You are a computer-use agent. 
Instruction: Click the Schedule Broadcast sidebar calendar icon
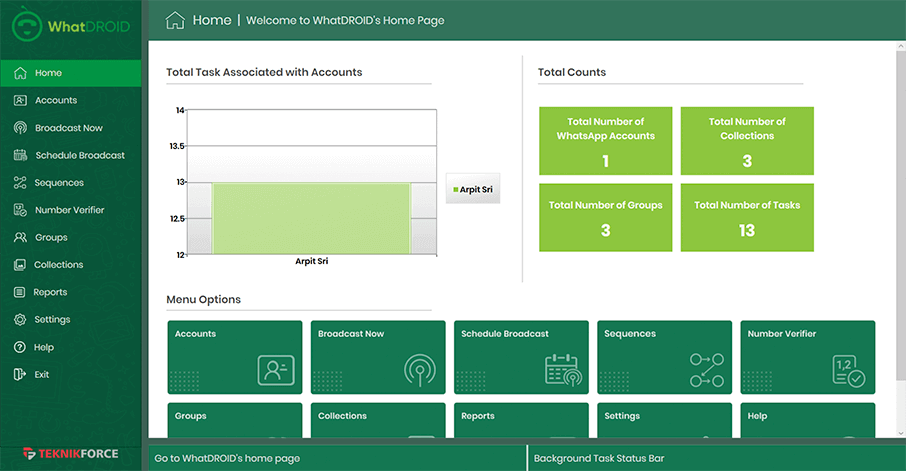click(x=20, y=155)
